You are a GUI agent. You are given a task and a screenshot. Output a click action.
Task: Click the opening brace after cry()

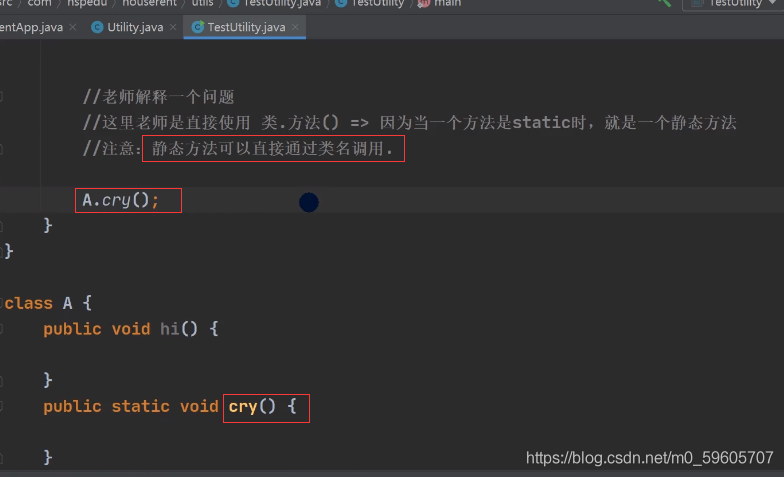point(292,406)
